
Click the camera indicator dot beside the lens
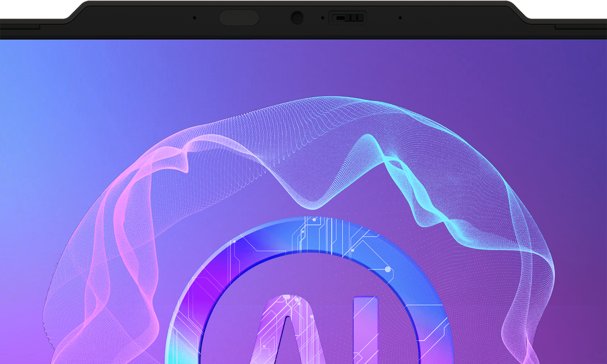[x=322, y=18]
